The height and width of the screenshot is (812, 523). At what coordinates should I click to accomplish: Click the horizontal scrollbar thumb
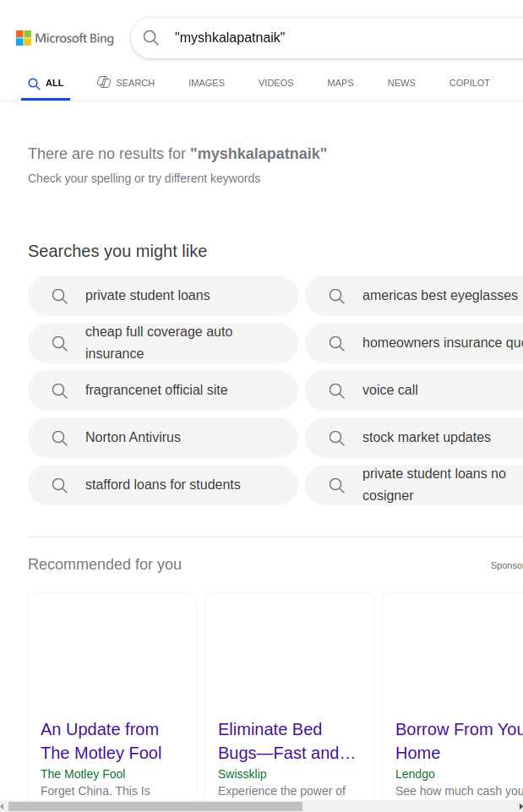155,807
